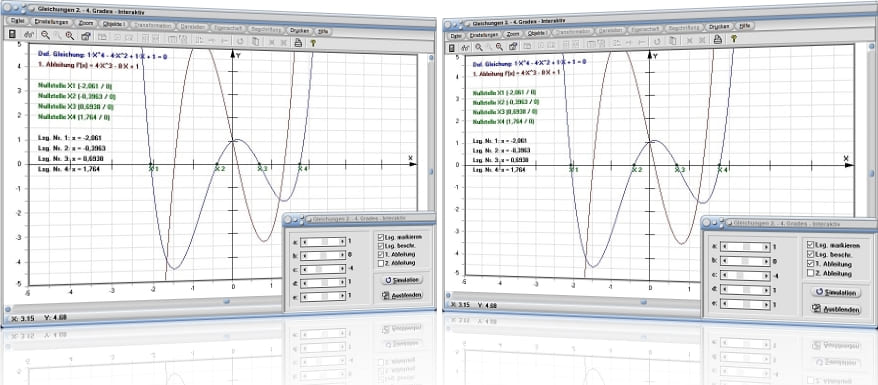Click 'Lsg. Nr. 1: x = -2,061' in left window
Image resolution: width=878 pixels, height=385 pixels.
(71, 137)
